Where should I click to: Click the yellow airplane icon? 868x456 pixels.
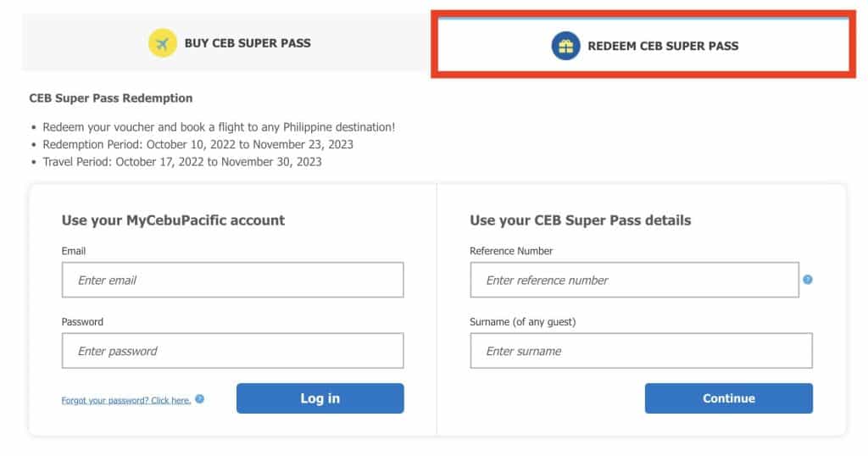pyautogui.click(x=162, y=43)
